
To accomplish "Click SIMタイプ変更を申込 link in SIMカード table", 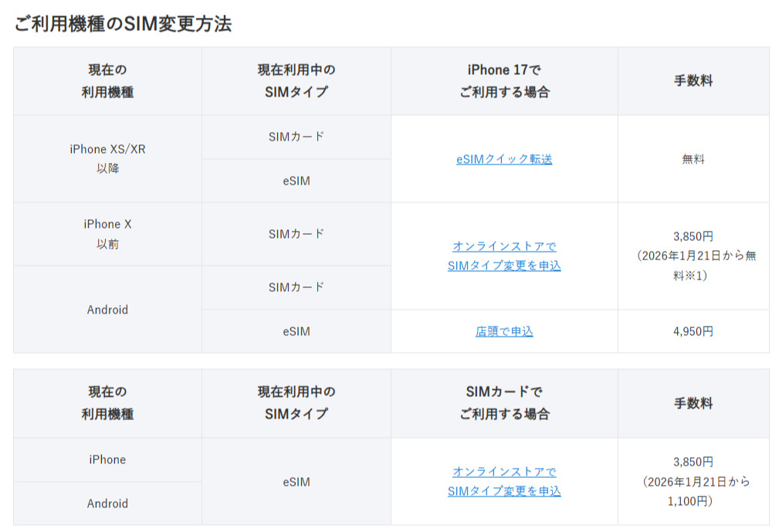I will click(x=504, y=491).
